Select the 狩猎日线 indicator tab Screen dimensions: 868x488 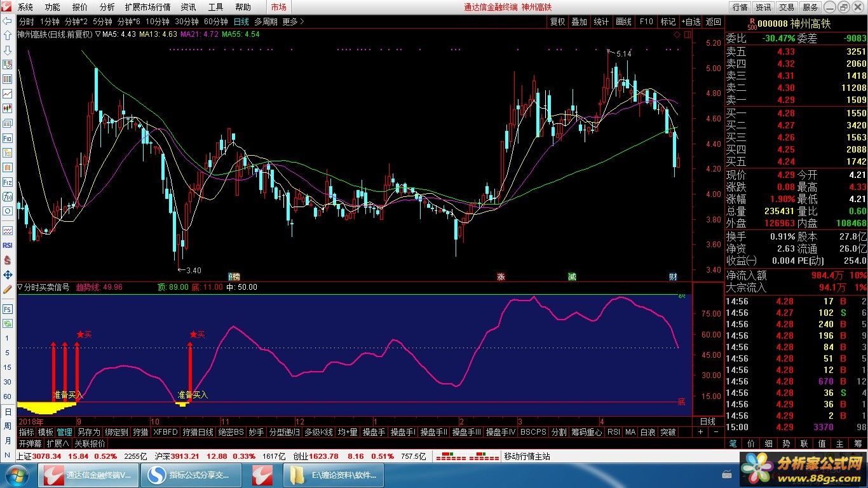tap(198, 432)
